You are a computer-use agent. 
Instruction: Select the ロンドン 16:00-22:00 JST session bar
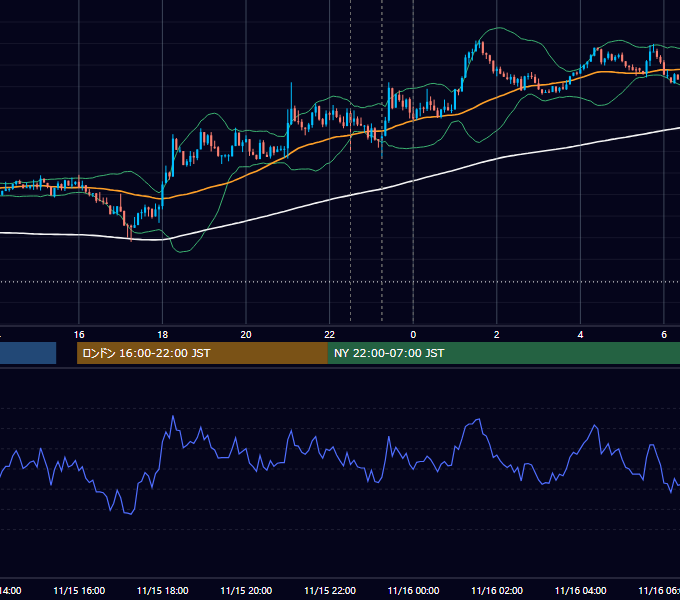[x=202, y=353]
